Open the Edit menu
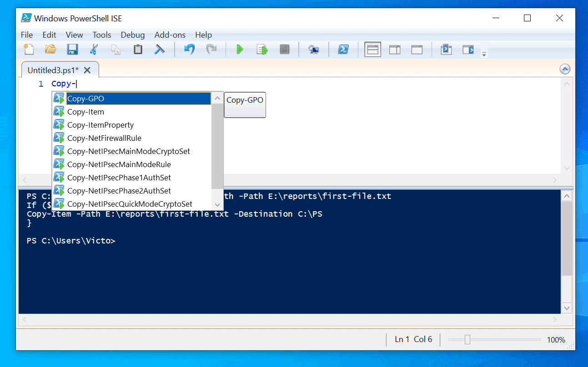588x367 pixels. [50, 35]
